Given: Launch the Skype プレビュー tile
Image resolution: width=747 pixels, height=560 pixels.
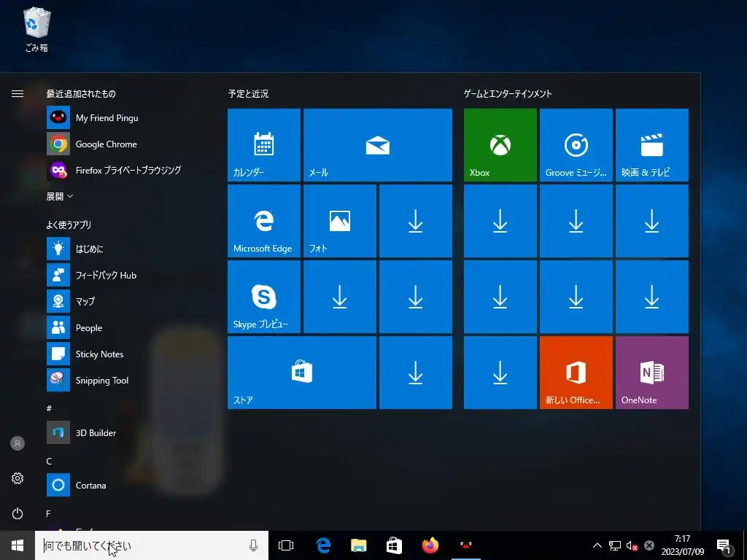Looking at the screenshot, I should (264, 297).
